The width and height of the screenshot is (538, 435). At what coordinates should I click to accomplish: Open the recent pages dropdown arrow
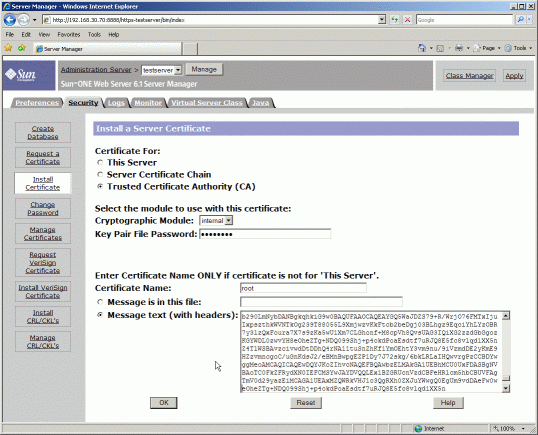pyautogui.click(x=34, y=20)
